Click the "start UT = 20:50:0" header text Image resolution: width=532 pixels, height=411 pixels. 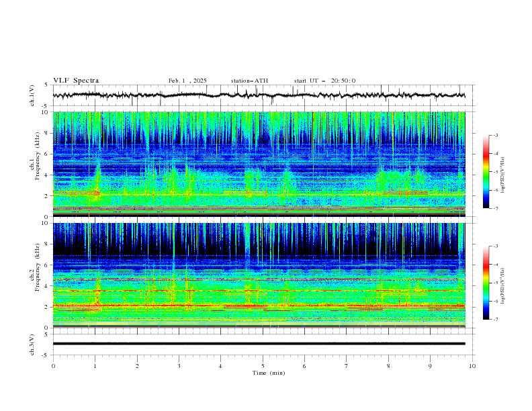tap(324, 81)
